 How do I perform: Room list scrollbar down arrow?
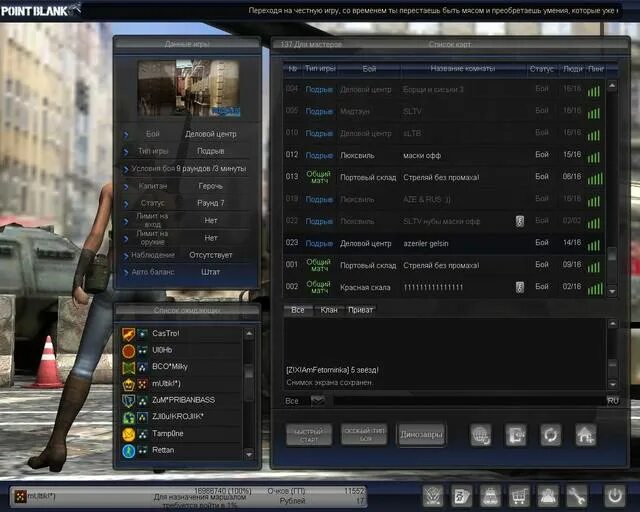612,292
